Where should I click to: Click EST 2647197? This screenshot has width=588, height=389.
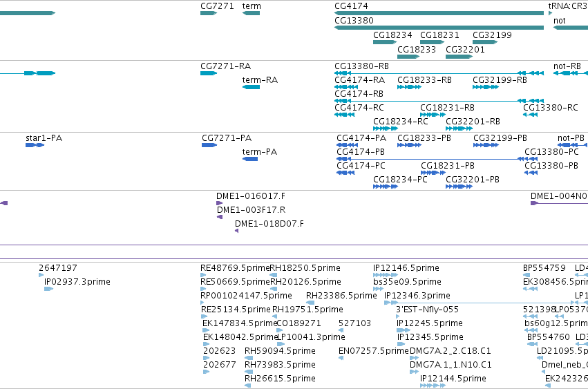click(41, 275)
